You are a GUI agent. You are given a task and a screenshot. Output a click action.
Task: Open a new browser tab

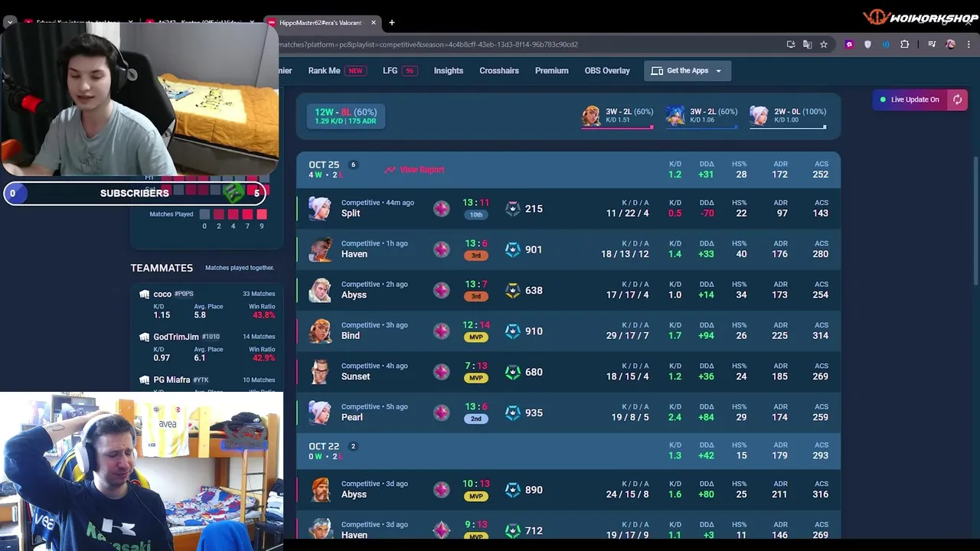(x=392, y=22)
